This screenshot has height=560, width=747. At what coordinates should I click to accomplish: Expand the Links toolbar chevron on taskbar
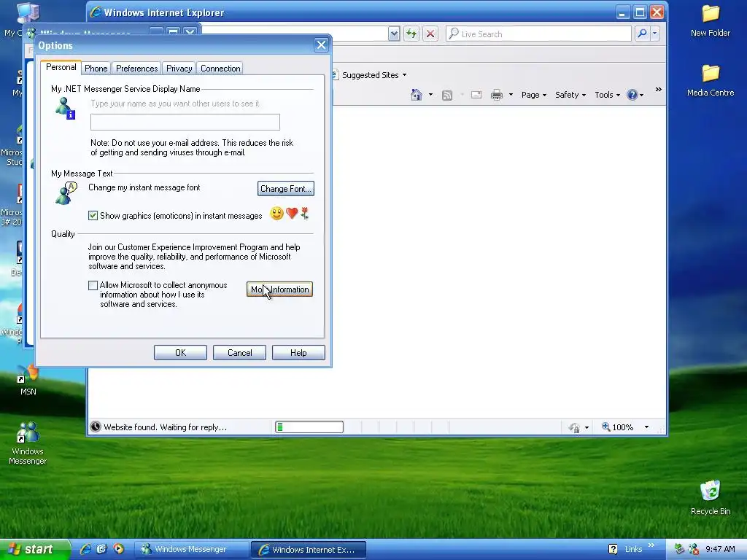pos(651,545)
